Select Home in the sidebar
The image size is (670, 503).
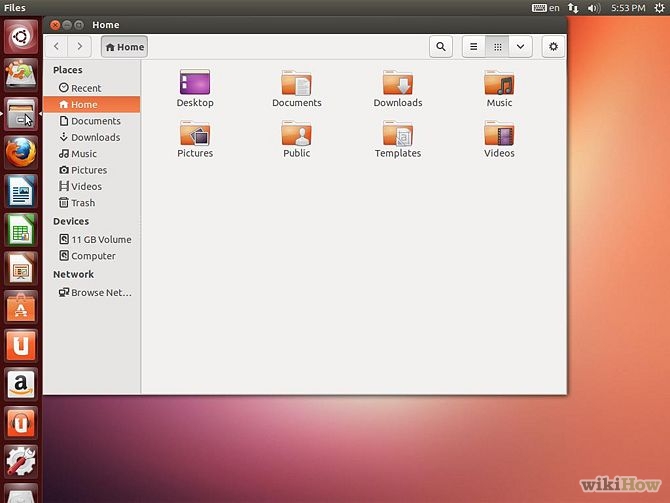tap(91, 104)
